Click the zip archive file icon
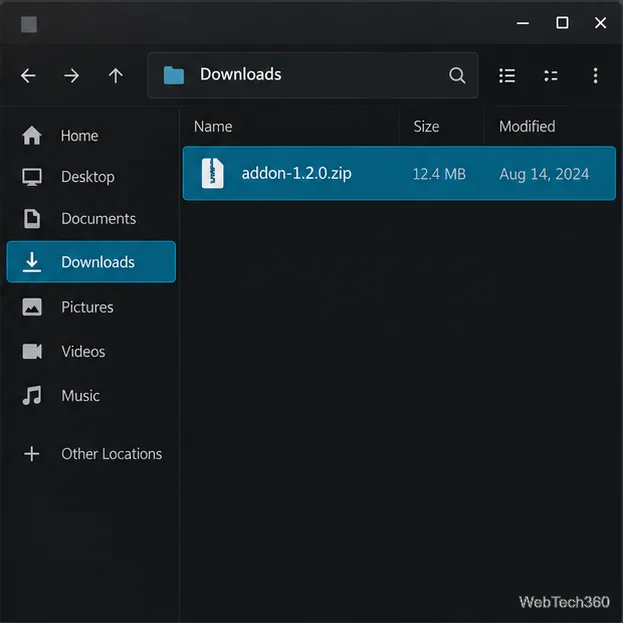Screen dimensions: 623x623 [213, 173]
